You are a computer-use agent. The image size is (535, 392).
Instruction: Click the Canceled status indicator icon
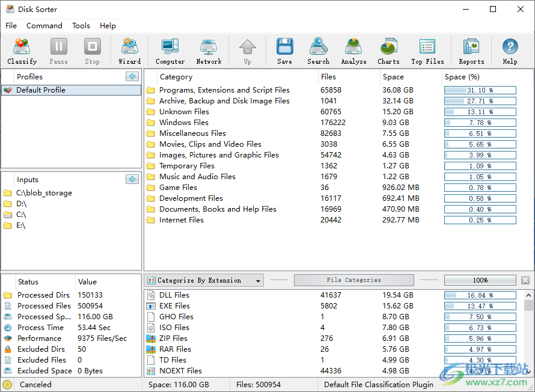[x=7, y=385]
